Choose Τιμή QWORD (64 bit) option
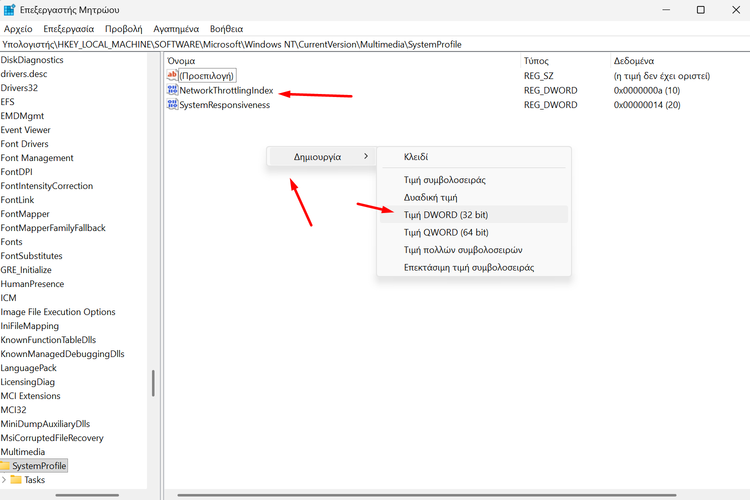The image size is (750, 500). tap(446, 232)
